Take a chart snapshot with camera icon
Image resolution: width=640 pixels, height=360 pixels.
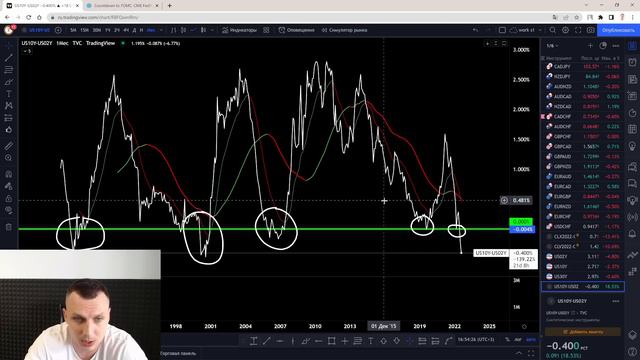[x=591, y=30]
